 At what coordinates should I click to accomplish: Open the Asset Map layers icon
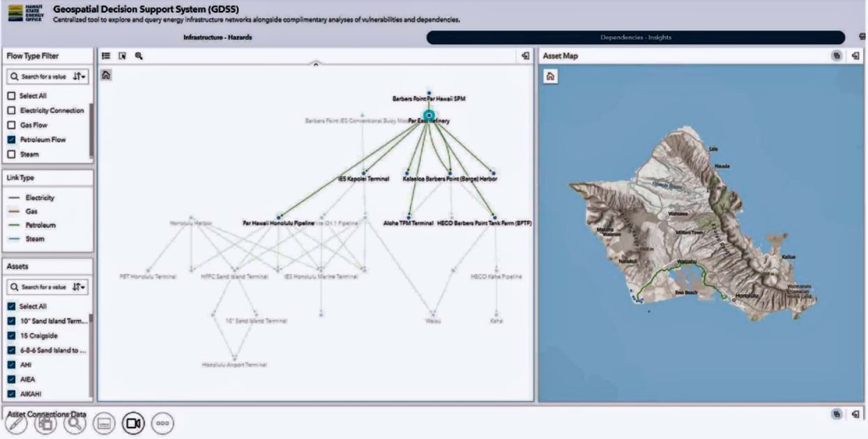[837, 56]
